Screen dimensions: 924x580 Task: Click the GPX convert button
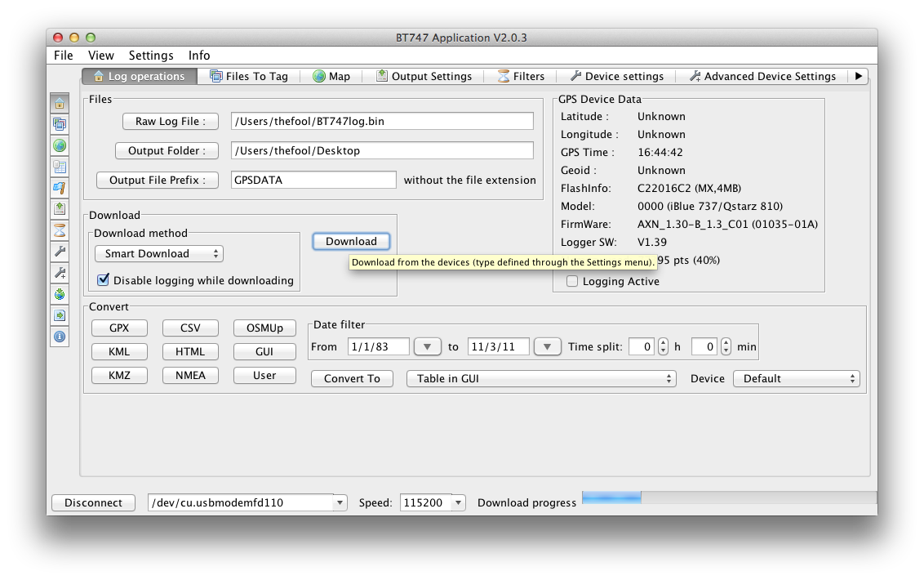(x=119, y=328)
